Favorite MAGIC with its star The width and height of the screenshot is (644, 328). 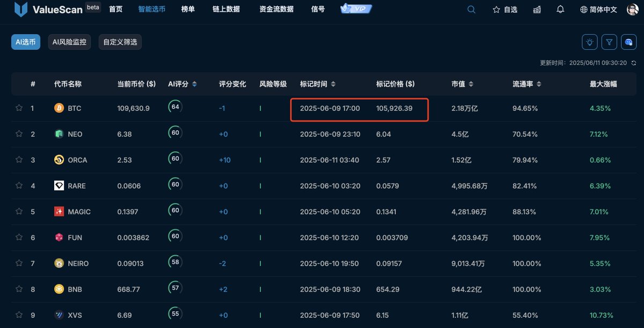pyautogui.click(x=19, y=211)
